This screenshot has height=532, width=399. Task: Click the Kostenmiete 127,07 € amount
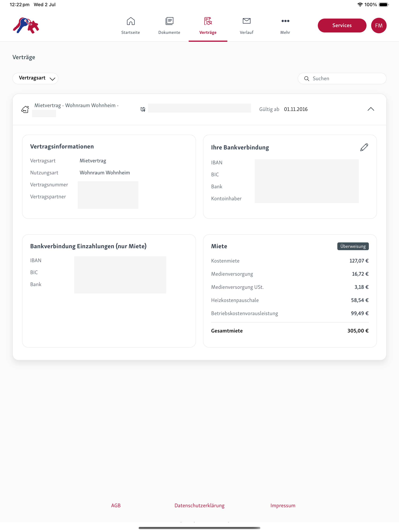(359, 261)
